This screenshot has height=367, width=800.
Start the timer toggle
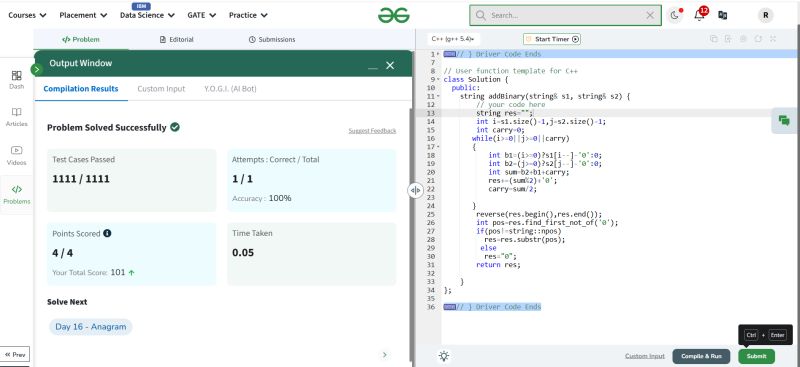coord(552,39)
